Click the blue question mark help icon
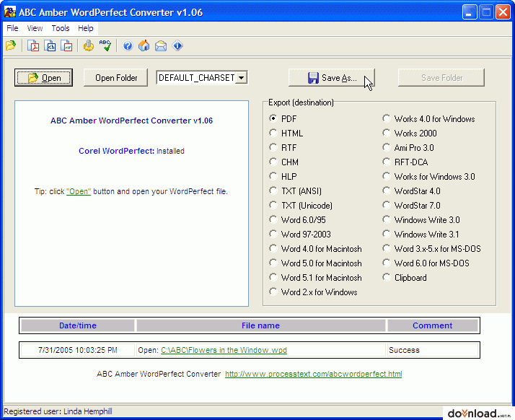Screen dimensions: 515x420 [128, 45]
